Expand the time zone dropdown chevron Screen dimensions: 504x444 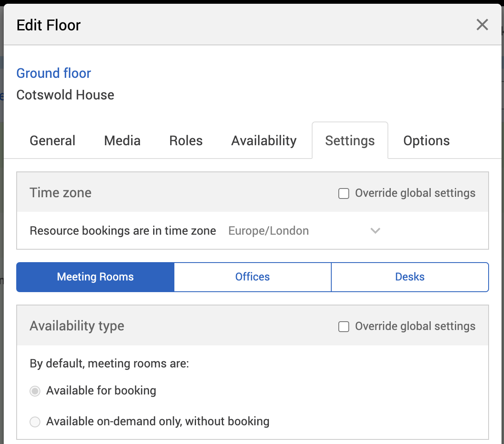coord(375,231)
